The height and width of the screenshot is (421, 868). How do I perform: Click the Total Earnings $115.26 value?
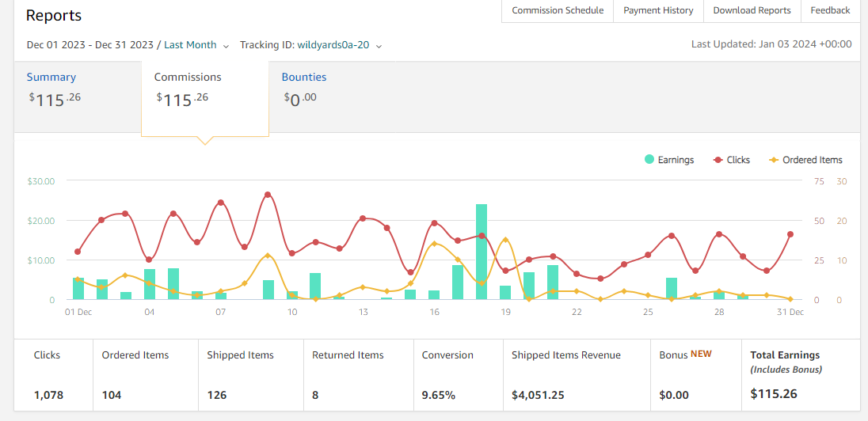tap(774, 394)
